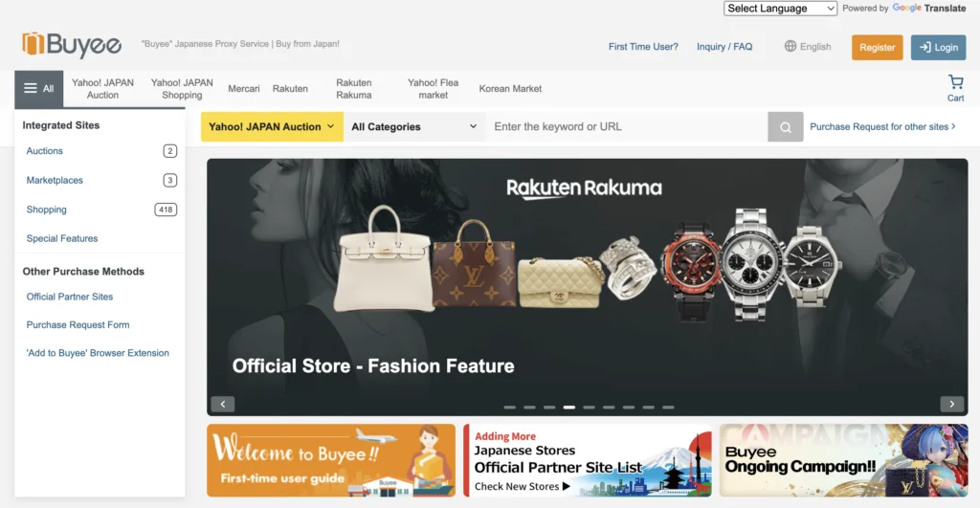Image resolution: width=980 pixels, height=508 pixels.
Task: Open Buyee Ongoing Campaign banner
Action: point(844,460)
